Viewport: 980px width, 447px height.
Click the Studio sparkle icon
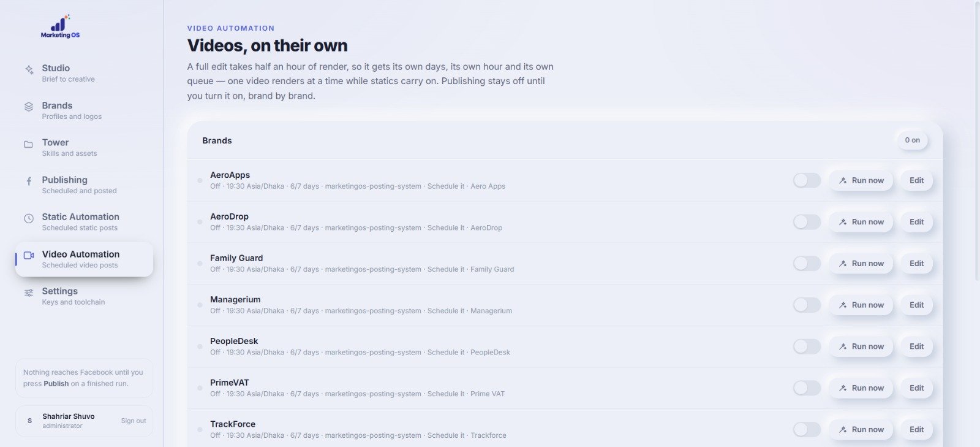pyautogui.click(x=29, y=70)
